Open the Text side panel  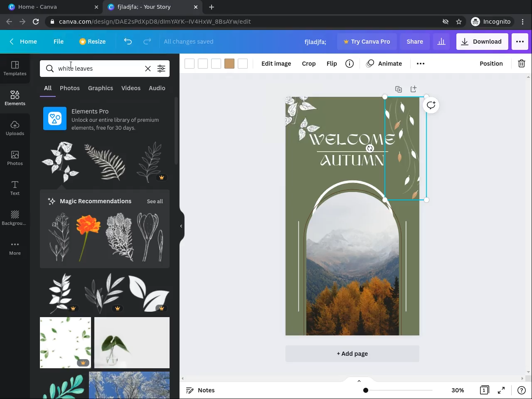tap(15, 188)
